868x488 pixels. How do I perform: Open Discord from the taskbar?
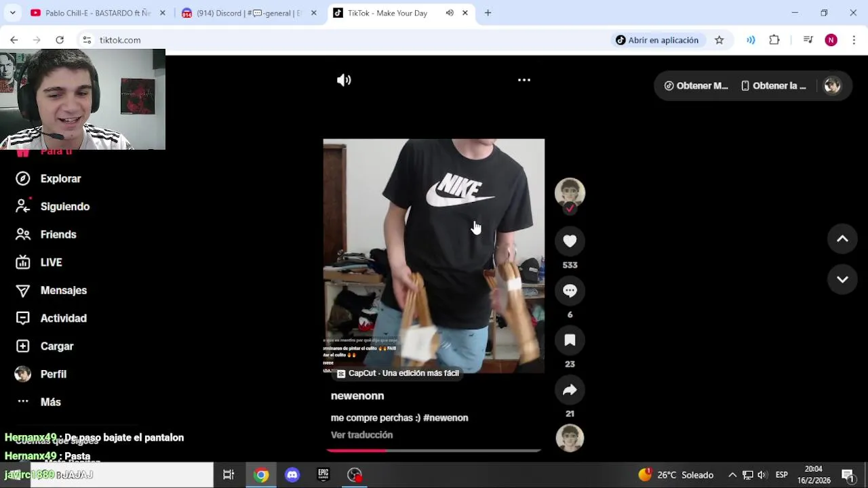tap(292, 475)
